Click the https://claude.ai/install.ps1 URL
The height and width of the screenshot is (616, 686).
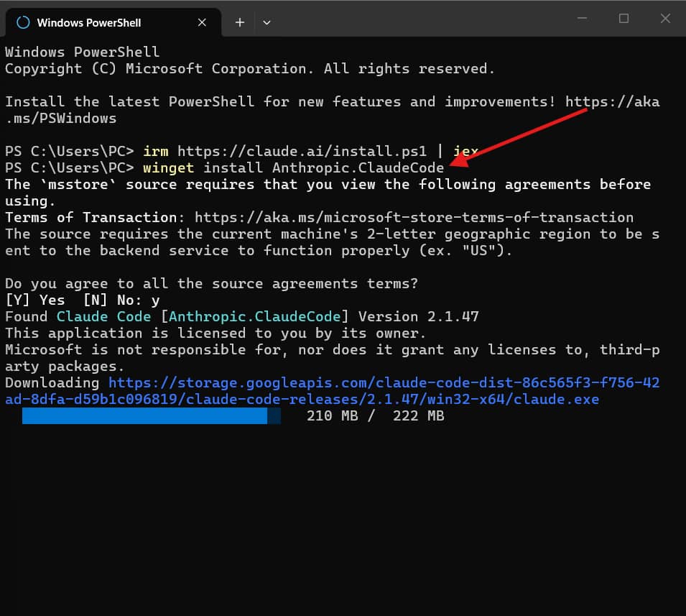(302, 151)
